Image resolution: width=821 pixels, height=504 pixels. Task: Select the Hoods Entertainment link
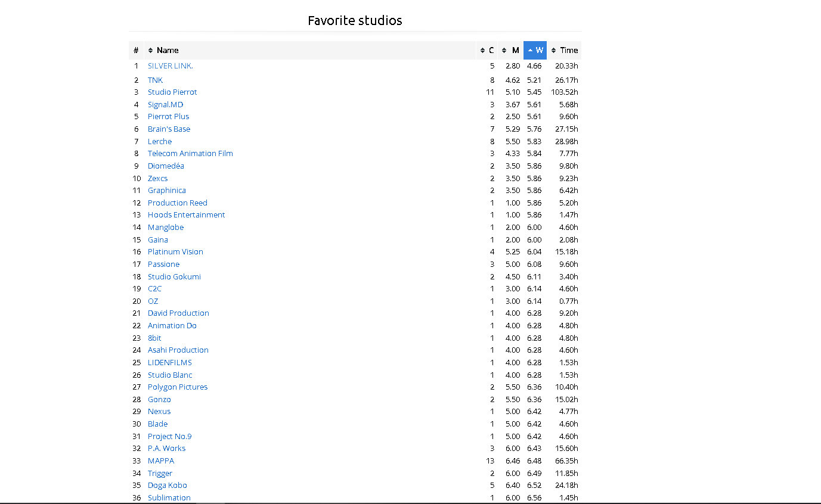[x=186, y=215]
